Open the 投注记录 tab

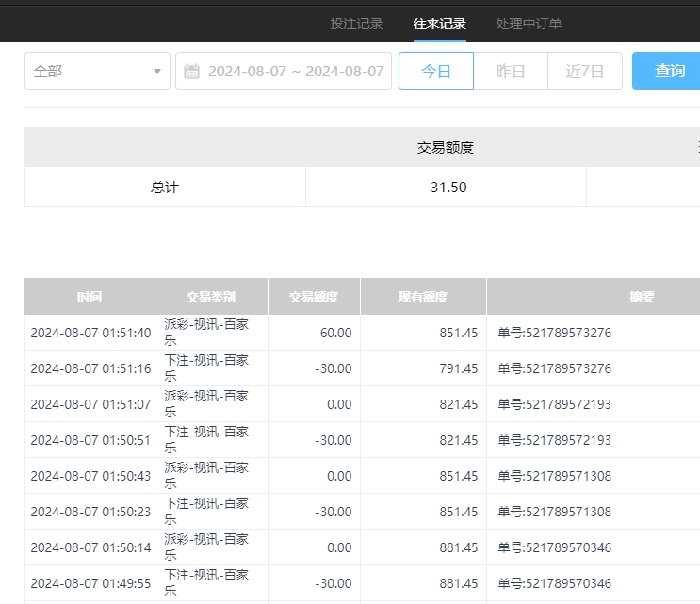pos(356,24)
